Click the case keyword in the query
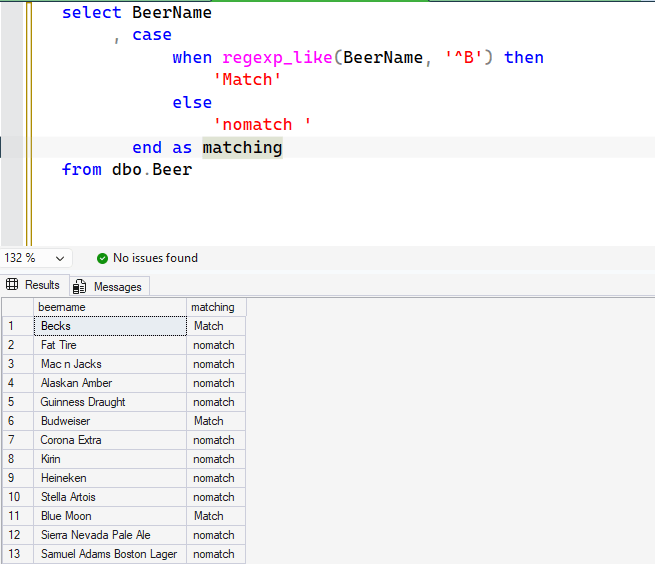This screenshot has width=655, height=564. tap(152, 35)
